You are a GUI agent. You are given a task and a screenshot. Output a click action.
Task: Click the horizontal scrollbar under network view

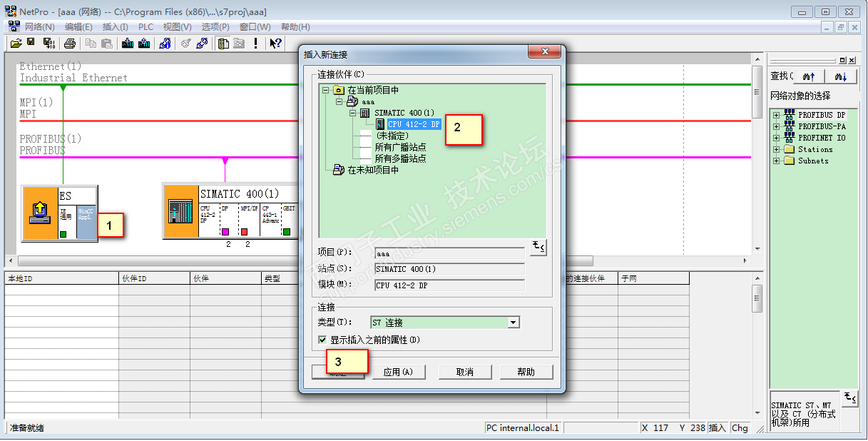point(378,261)
